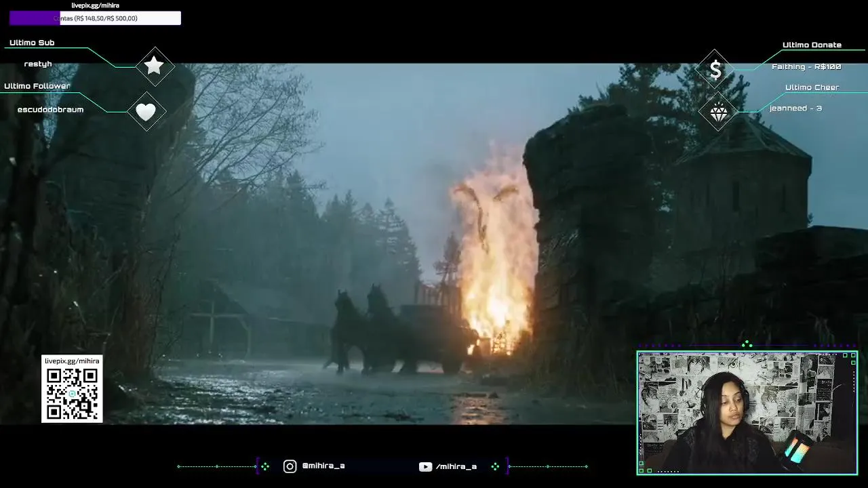Image resolution: width=868 pixels, height=488 pixels.
Task: Click the diamond cheer icon
Action: [x=718, y=113]
